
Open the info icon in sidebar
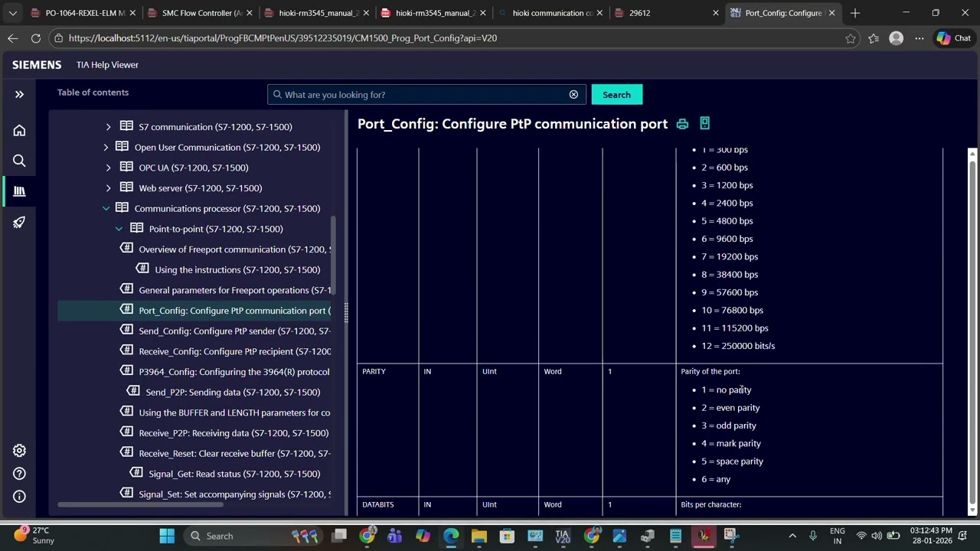click(x=19, y=497)
